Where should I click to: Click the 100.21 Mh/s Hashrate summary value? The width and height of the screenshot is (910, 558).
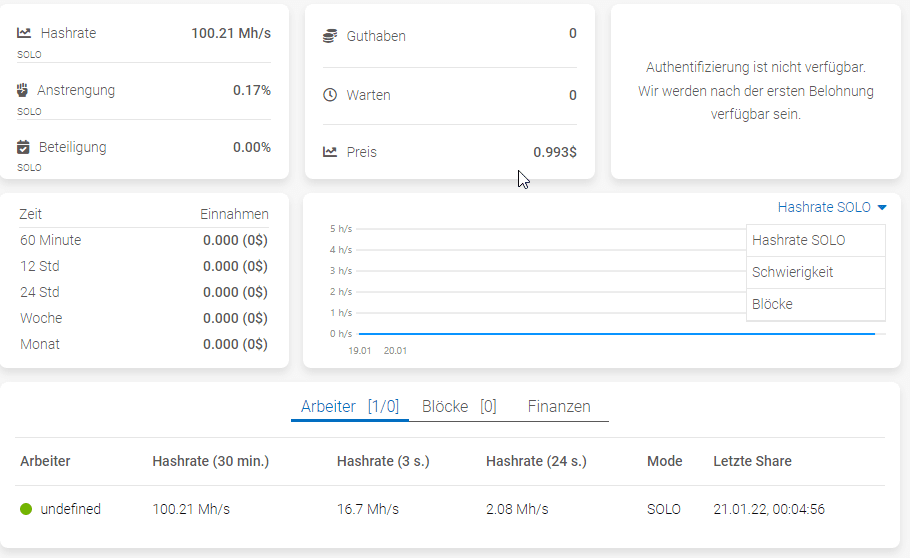(x=231, y=33)
